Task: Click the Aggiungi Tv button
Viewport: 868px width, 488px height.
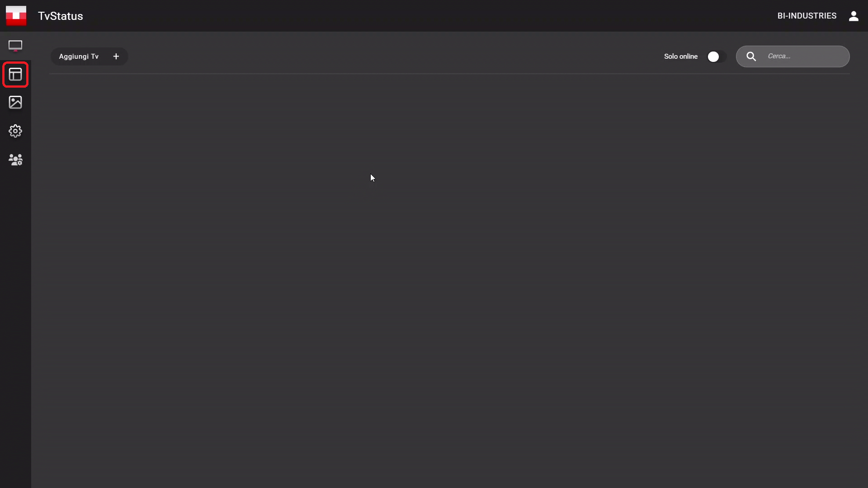Action: tap(89, 56)
